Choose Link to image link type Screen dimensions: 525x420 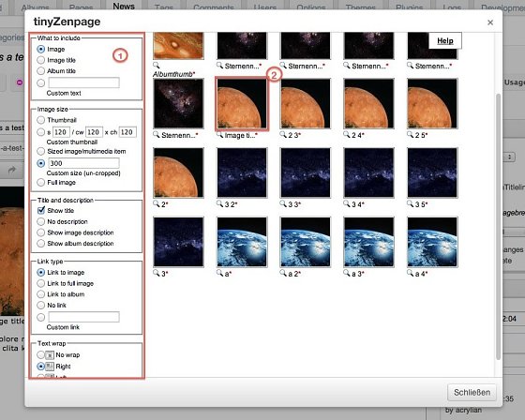click(41, 272)
